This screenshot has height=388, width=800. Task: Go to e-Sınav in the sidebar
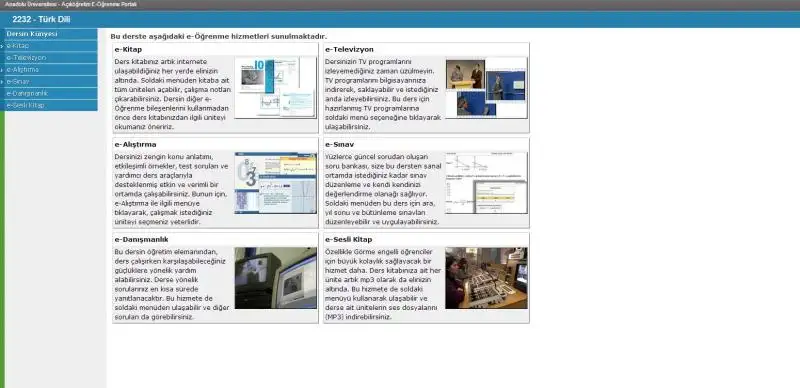coord(51,82)
